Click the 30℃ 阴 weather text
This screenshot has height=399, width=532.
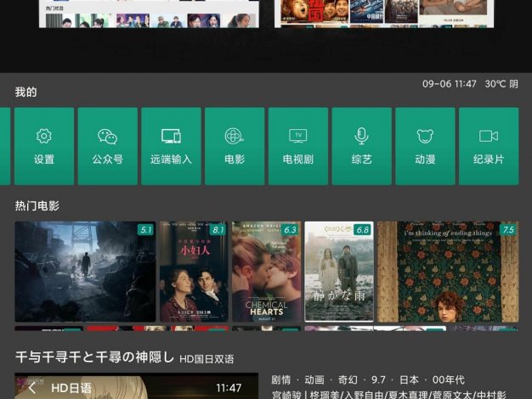(x=501, y=84)
